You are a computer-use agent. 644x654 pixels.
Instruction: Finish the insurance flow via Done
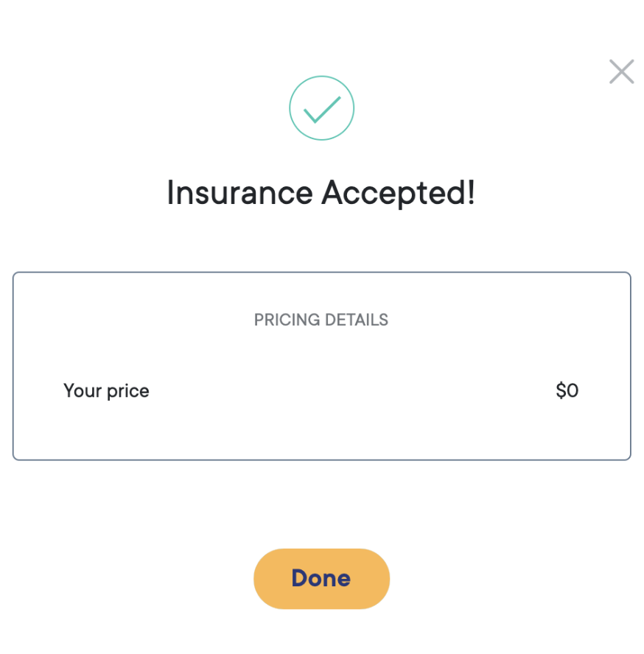tap(321, 578)
